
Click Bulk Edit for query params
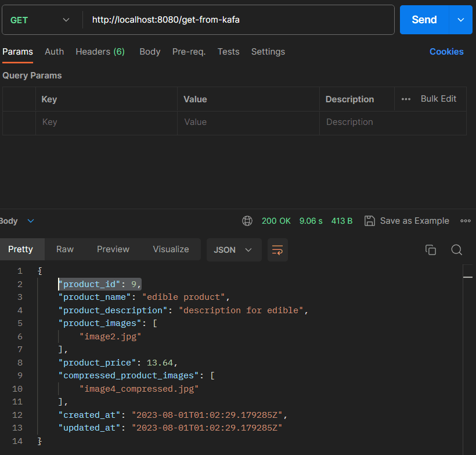pyautogui.click(x=438, y=99)
